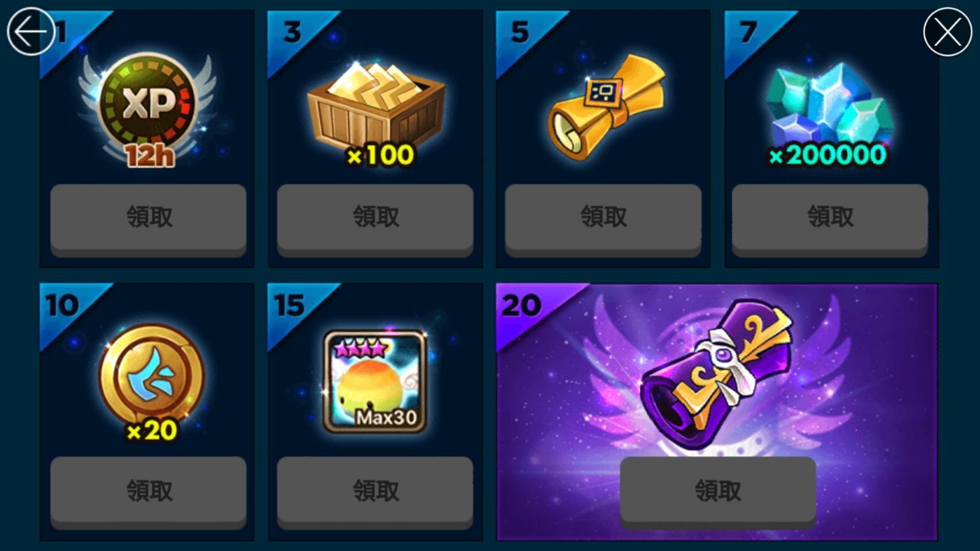Select the four-star Max30 monster card
The image size is (980, 551).
(x=376, y=382)
